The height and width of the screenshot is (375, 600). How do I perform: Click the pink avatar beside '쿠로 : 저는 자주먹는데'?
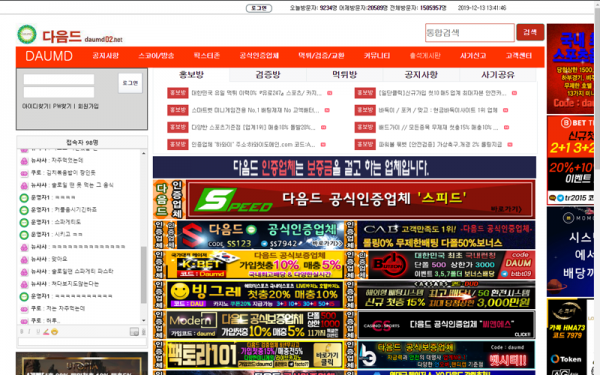(x=24, y=309)
